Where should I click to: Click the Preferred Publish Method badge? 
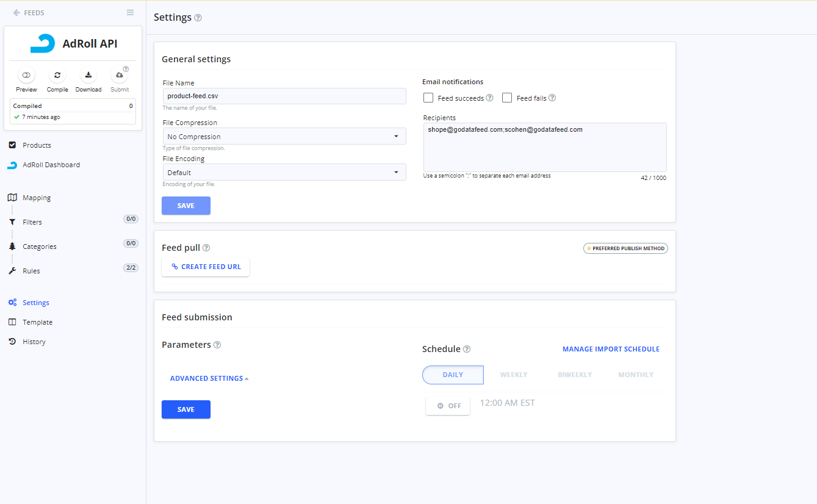click(625, 248)
